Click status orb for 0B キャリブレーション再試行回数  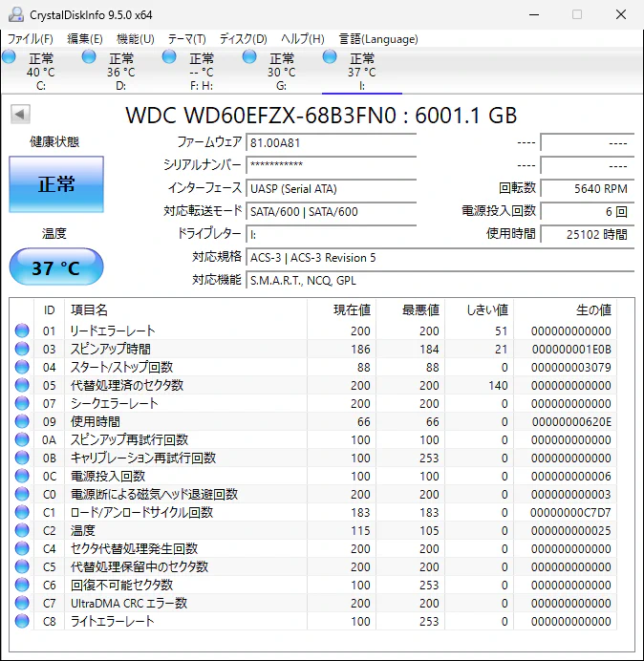pos(22,458)
